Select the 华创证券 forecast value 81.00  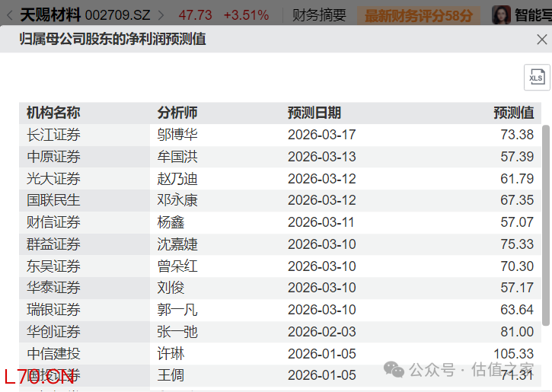[518, 332]
